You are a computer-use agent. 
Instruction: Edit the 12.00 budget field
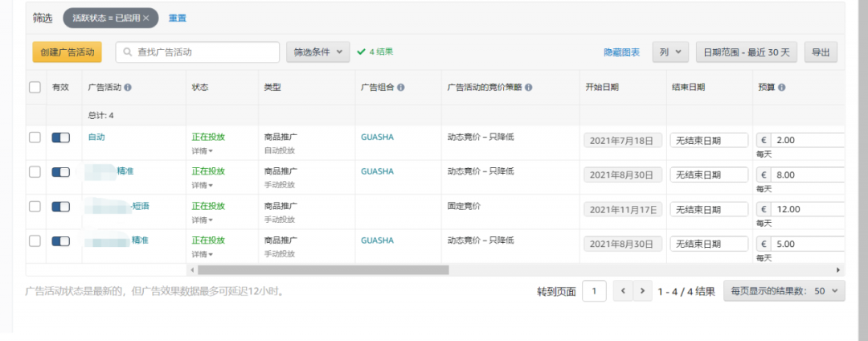tap(807, 209)
